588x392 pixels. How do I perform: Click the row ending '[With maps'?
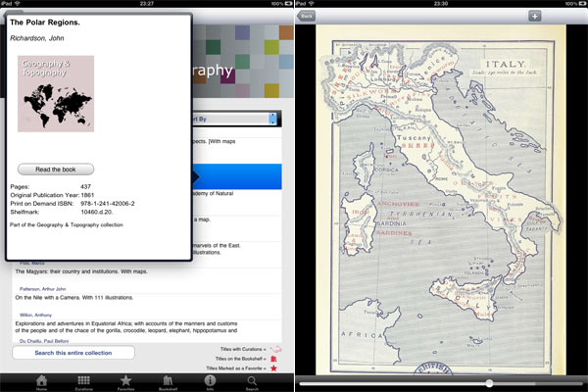(x=237, y=150)
